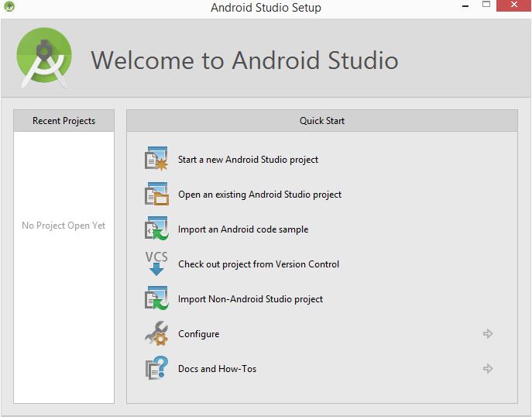
Task: Click the Android Studio logo in header
Action: 44,57
